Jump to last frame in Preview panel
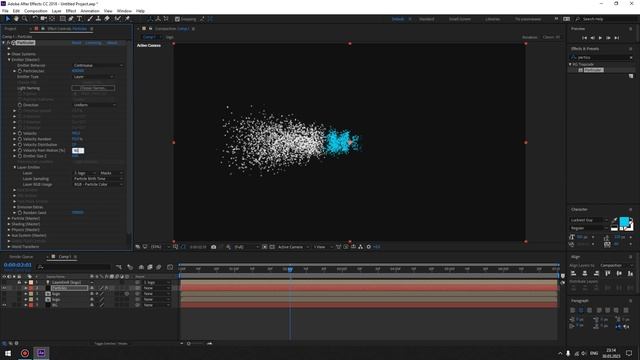Viewport: 640px width, 360px height. click(617, 38)
